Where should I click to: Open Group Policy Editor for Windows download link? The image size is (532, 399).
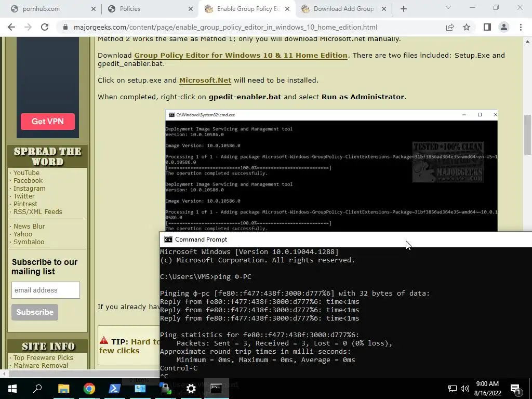241,55
